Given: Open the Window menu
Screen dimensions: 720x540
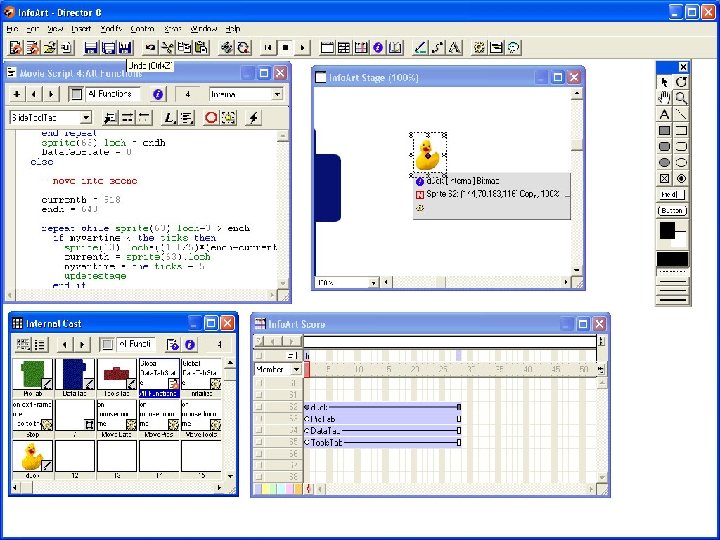Looking at the screenshot, I should pyautogui.click(x=203, y=28).
